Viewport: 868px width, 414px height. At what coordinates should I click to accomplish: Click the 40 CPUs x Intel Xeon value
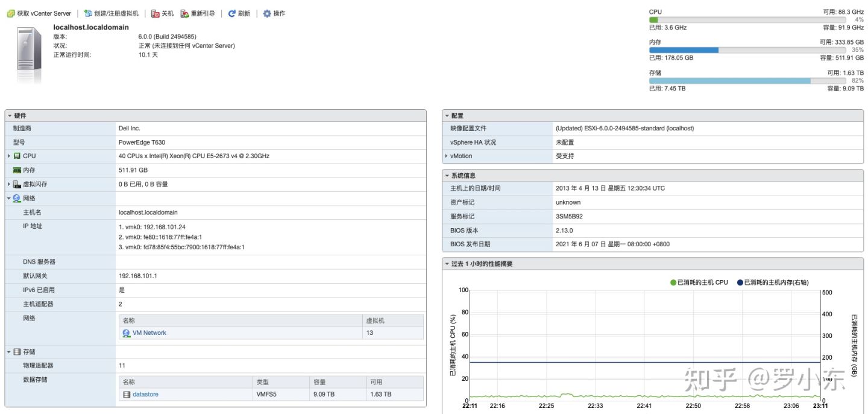pos(194,156)
